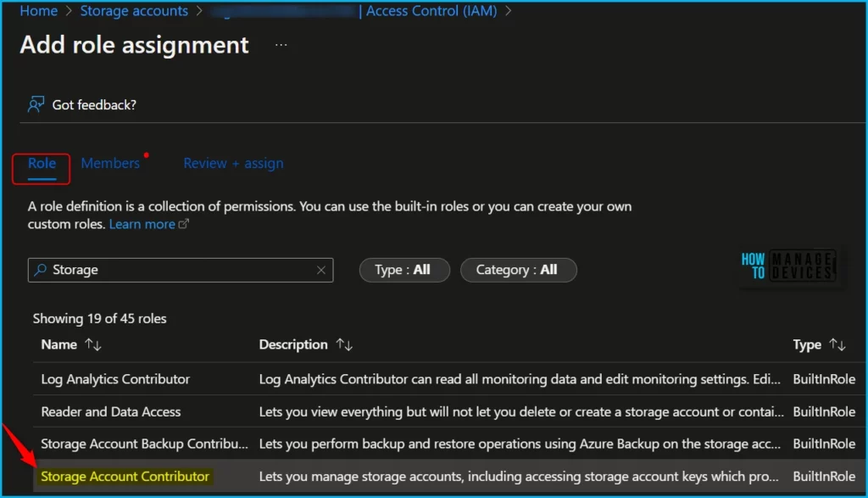Click BuiltInRole in the Log Analytics Contributor row
This screenshot has height=498, width=868.
[x=824, y=379]
